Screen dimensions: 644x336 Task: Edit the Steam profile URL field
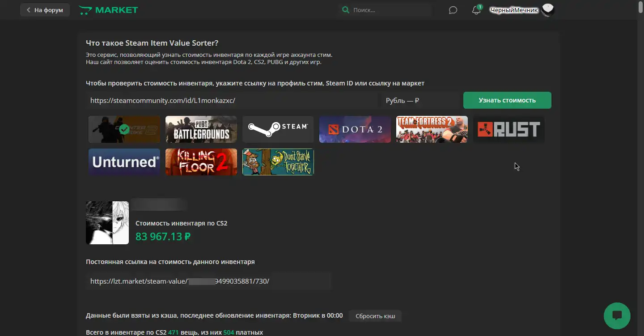pyautogui.click(x=231, y=100)
